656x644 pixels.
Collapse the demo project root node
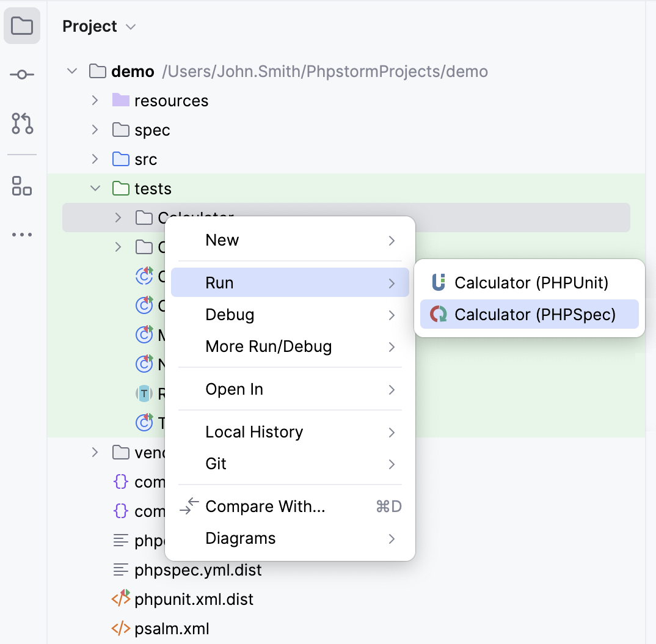click(71, 71)
